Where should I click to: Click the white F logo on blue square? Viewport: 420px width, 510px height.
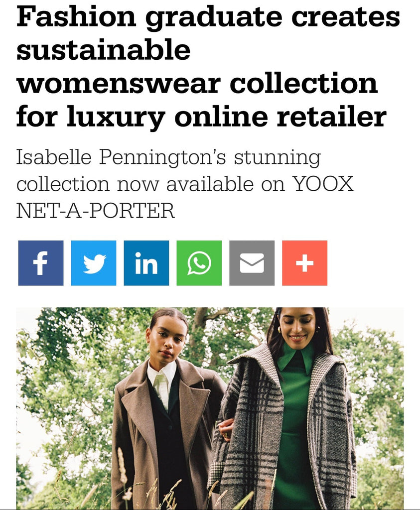[41, 263]
